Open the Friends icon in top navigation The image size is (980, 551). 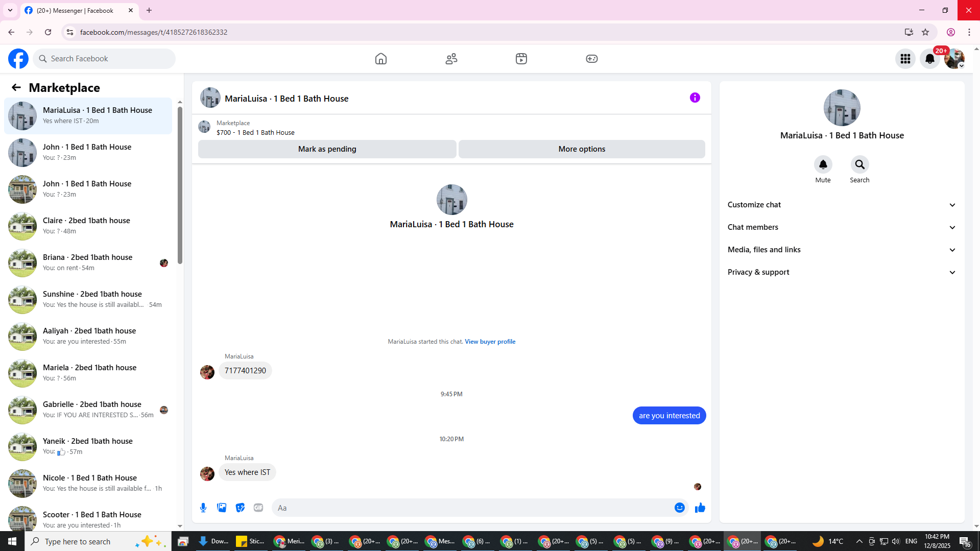coord(451,59)
